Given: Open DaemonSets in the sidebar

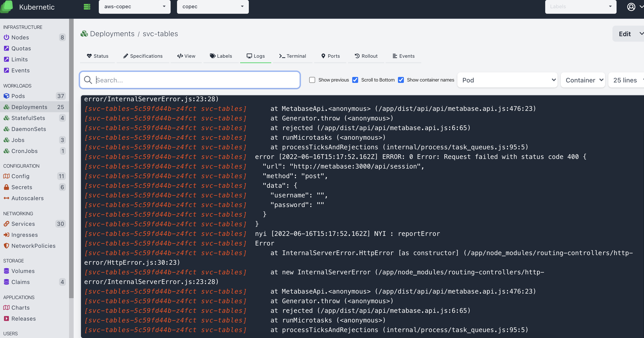Looking at the screenshot, I should pos(35,129).
